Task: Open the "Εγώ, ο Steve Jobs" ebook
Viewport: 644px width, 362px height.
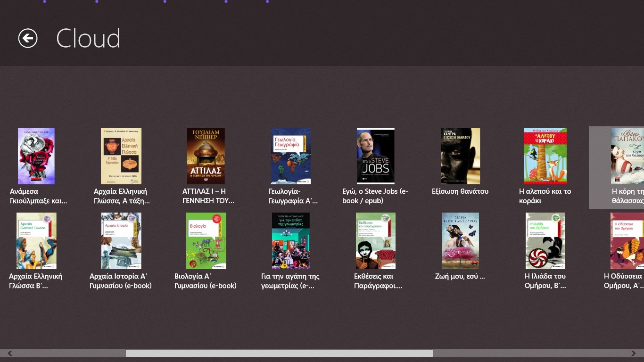Action: 375,156
